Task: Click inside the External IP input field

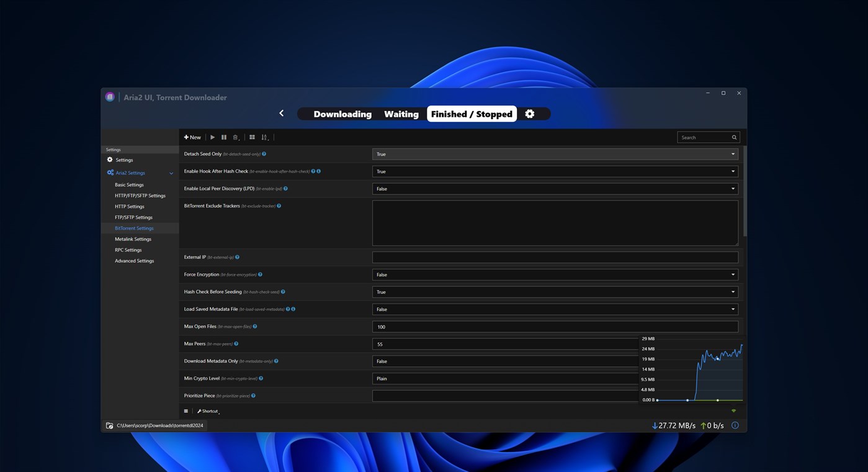Action: (555, 256)
